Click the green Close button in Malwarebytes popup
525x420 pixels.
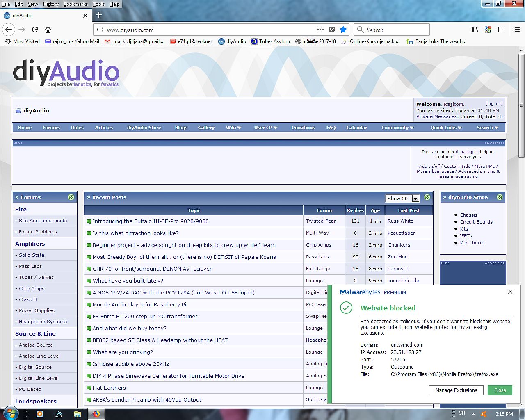[500, 390]
